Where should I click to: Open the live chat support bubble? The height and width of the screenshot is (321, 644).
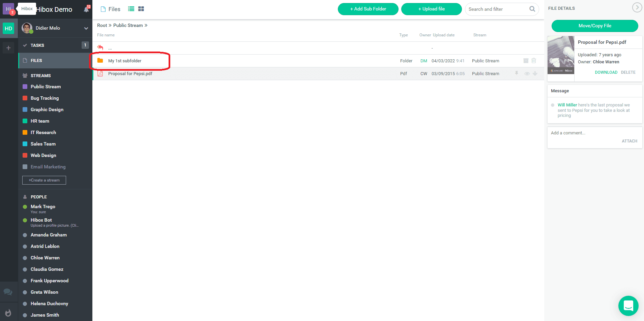[x=628, y=306]
